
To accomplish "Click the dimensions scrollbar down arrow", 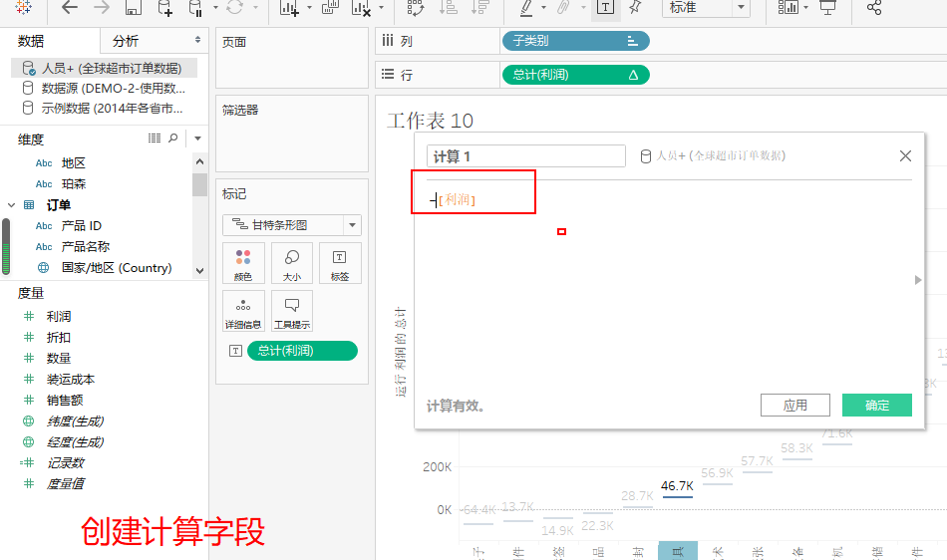I will [x=200, y=271].
